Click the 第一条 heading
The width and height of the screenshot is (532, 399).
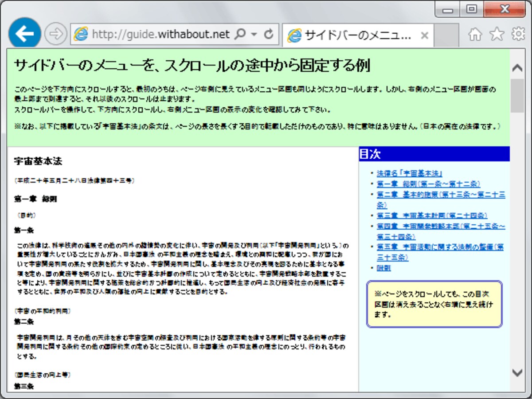coord(24,231)
